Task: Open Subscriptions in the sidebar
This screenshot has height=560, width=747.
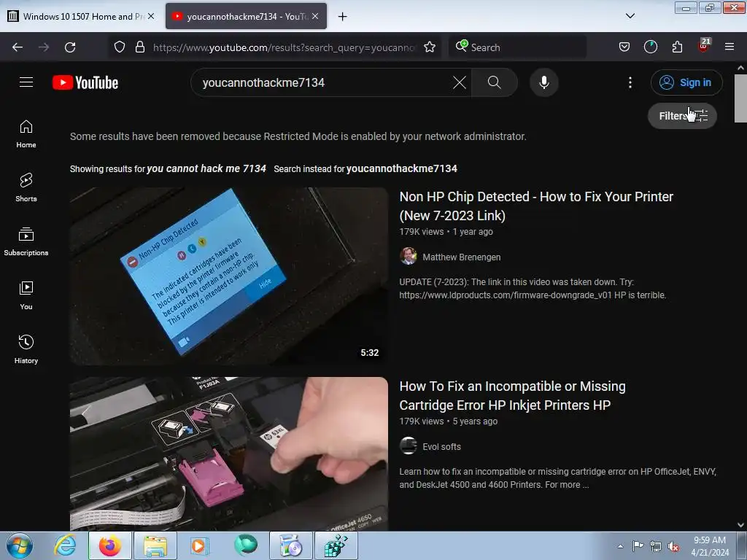Action: tap(26, 242)
